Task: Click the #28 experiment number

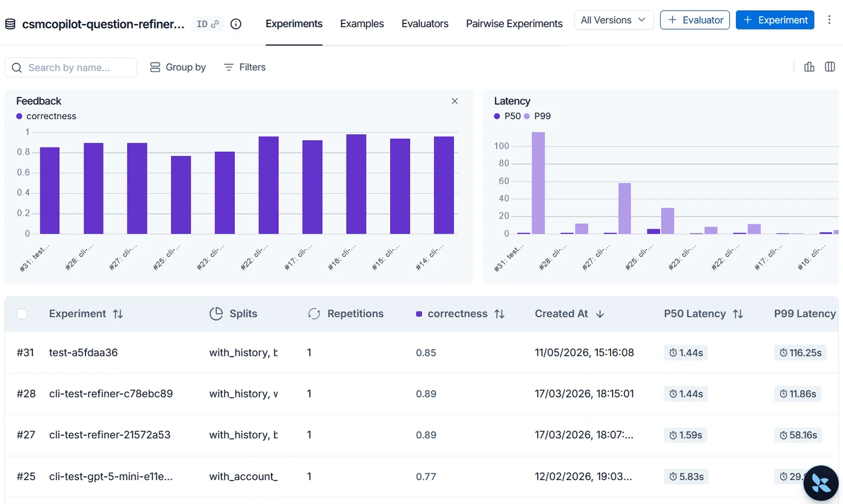Action: [26, 394]
